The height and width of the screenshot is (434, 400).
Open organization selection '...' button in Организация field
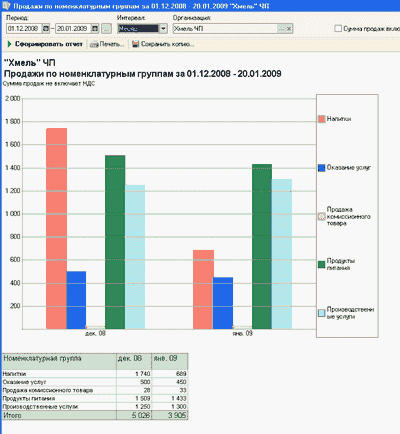pos(282,29)
